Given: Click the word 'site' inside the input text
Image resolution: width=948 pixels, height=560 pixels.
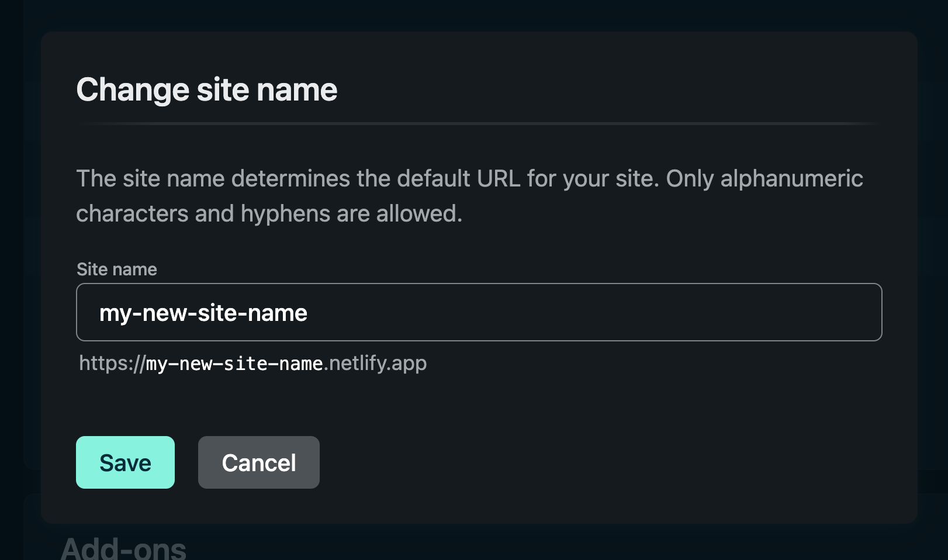Looking at the screenshot, I should [219, 313].
